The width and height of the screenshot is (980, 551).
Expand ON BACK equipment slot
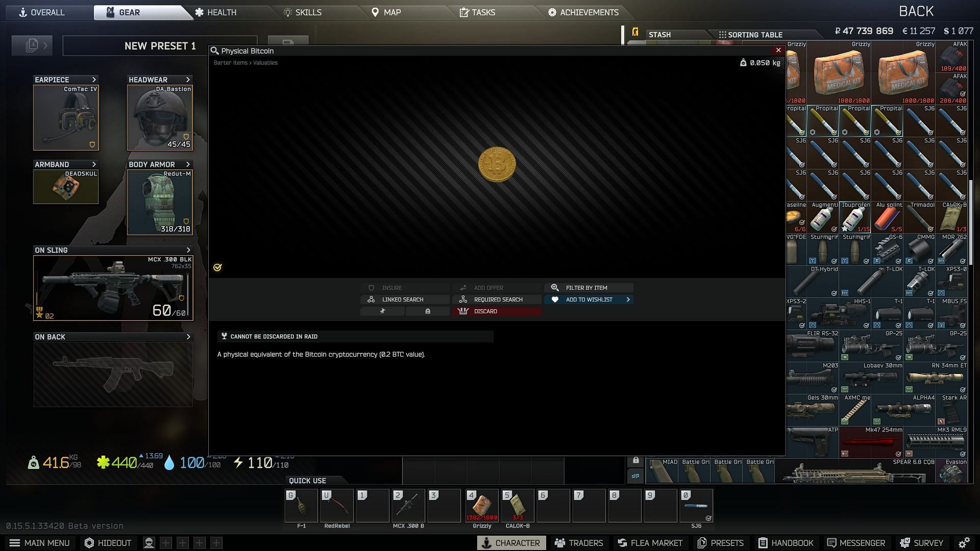(x=189, y=336)
